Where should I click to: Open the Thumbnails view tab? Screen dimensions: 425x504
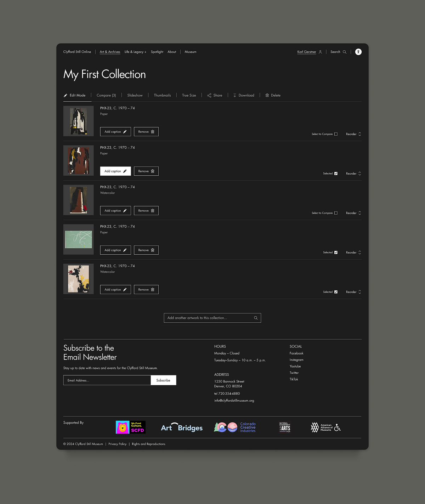pos(162,95)
